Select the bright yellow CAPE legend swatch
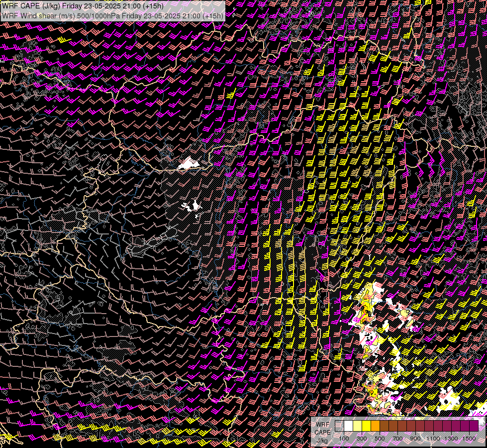The height and width of the screenshot is (448, 487). pyautogui.click(x=367, y=426)
